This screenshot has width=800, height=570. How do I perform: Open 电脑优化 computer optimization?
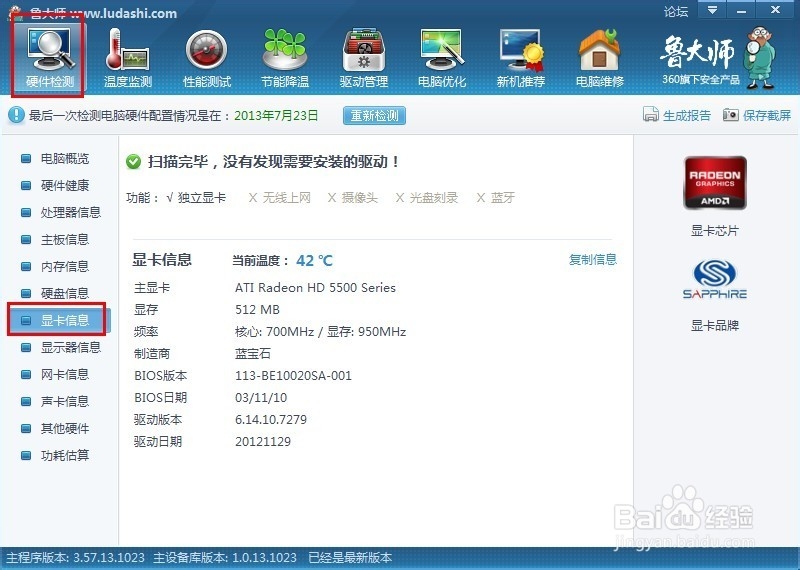point(442,57)
